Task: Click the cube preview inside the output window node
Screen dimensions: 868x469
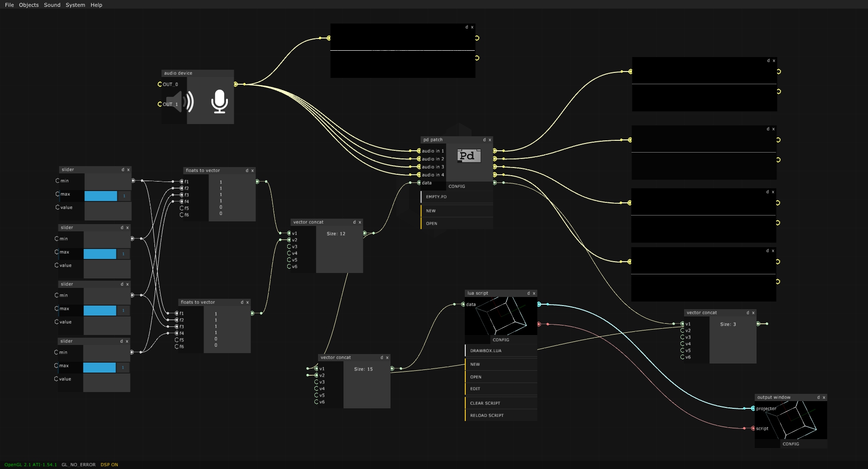Action: 791,421
